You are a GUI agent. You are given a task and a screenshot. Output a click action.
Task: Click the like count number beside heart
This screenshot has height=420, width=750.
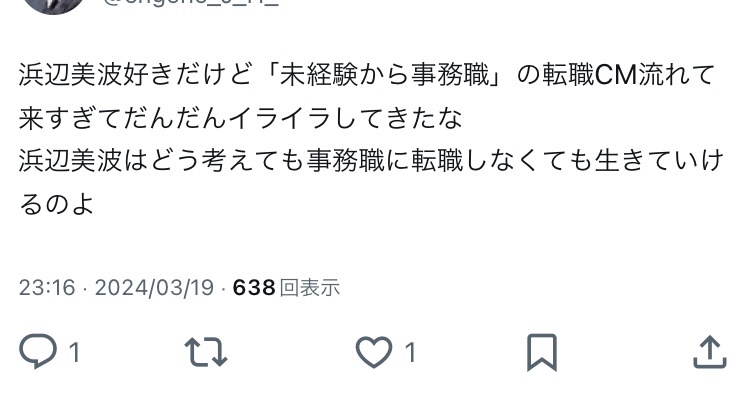coord(410,353)
